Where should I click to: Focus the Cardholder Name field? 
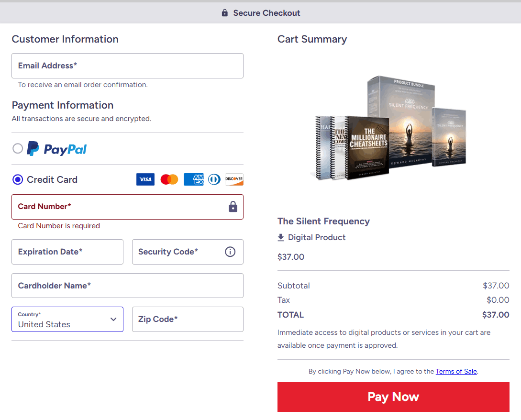tap(127, 286)
